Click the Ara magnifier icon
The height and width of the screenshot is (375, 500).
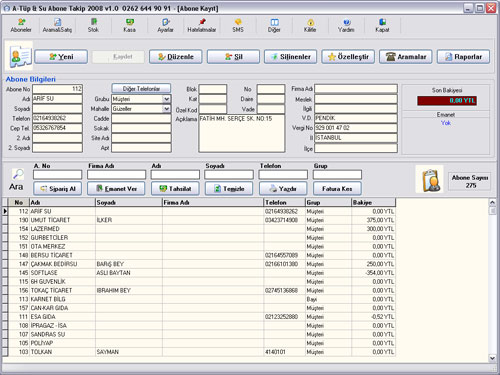18,174
